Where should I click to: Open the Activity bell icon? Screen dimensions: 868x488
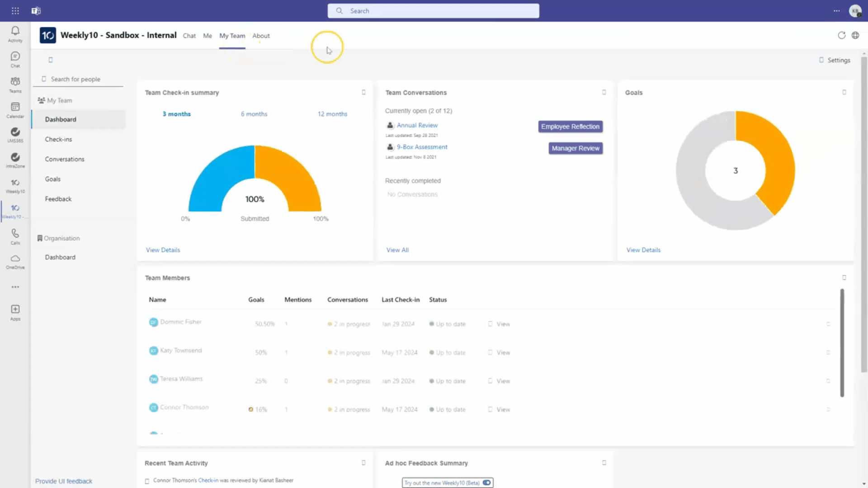pyautogui.click(x=15, y=32)
